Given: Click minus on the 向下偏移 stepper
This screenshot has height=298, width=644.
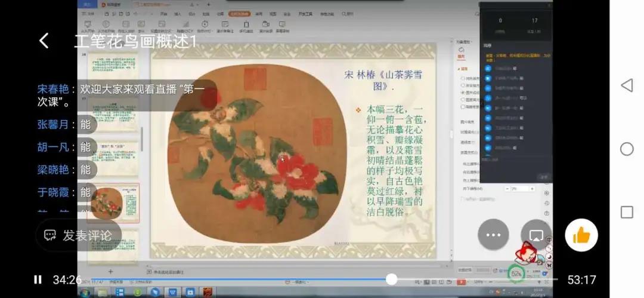Looking at the screenshot, I should [x=507, y=189].
